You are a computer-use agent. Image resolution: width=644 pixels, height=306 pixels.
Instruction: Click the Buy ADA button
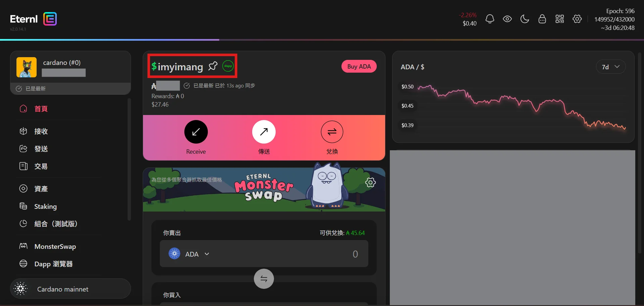coord(359,67)
